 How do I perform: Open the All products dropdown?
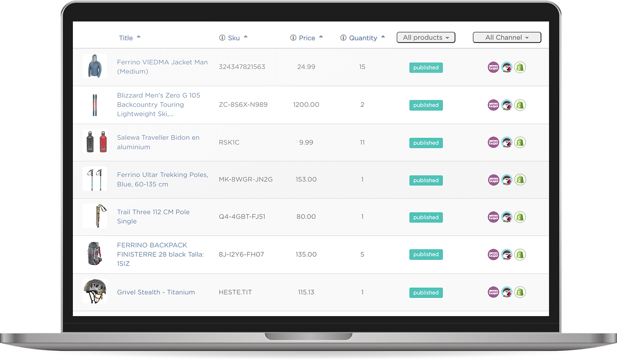(425, 37)
